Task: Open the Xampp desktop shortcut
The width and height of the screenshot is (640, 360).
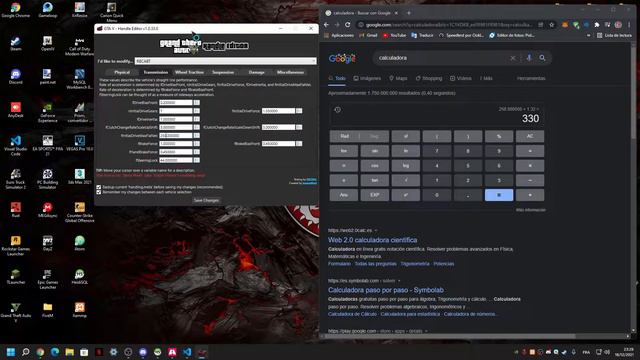Action: [80, 310]
